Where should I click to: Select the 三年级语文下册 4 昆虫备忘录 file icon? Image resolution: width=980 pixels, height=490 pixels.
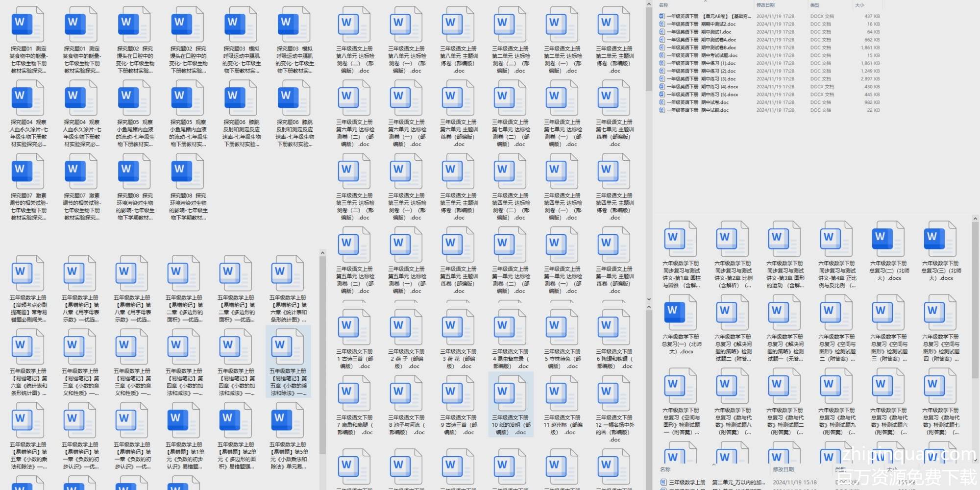coord(511,327)
